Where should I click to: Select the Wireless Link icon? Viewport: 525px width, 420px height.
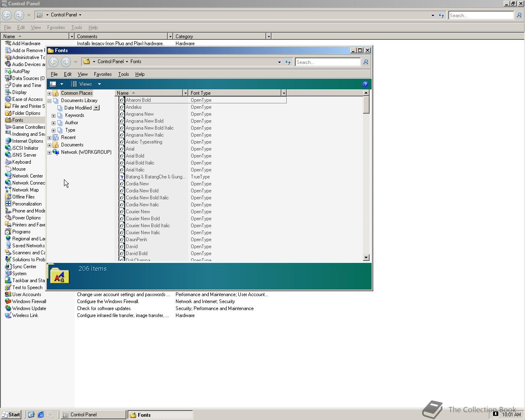tap(8, 315)
